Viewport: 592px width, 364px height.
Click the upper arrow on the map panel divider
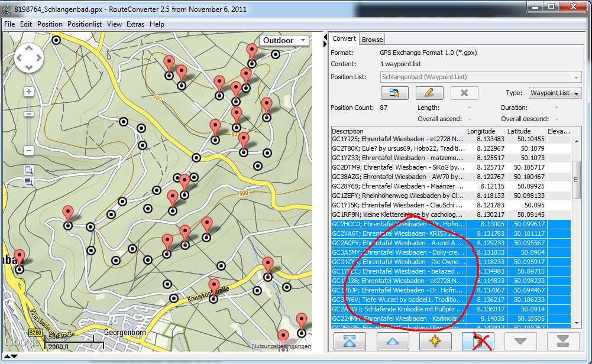(325, 37)
